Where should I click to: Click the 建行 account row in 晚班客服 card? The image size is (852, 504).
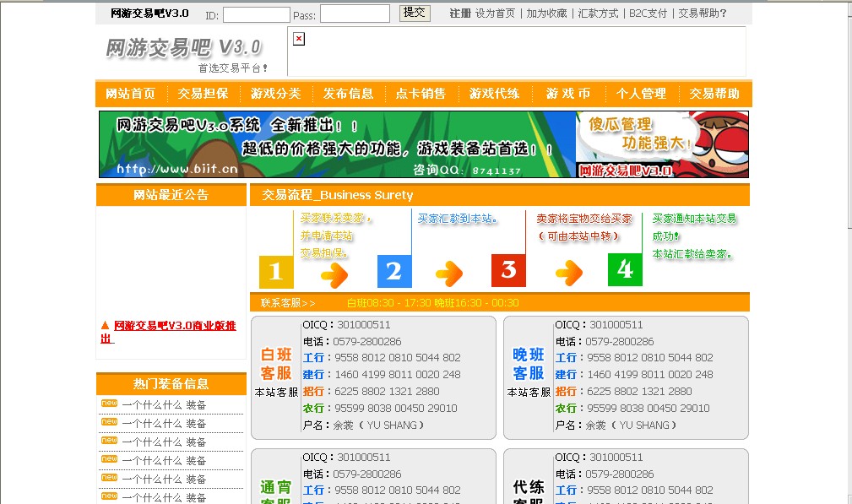click(634, 375)
